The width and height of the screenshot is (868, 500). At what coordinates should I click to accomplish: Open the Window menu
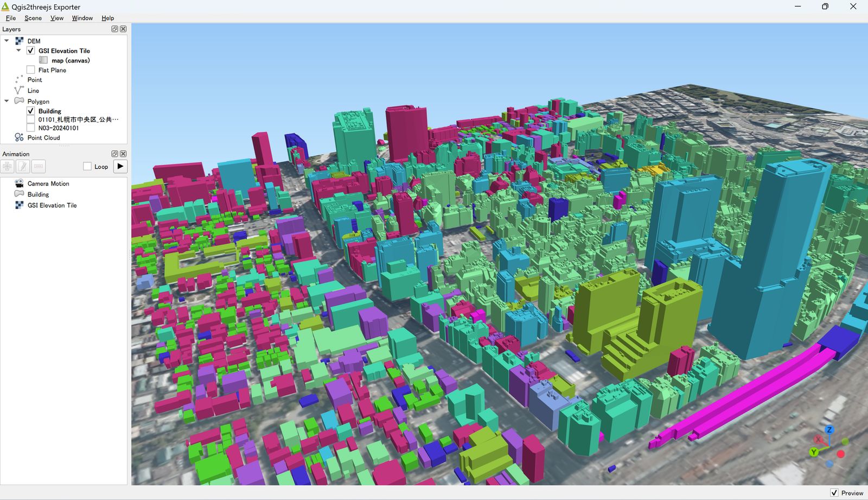click(82, 18)
